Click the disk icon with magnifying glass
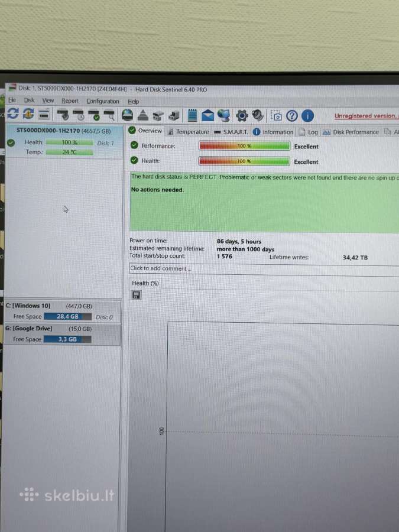The image size is (399, 532). pyautogui.click(x=109, y=115)
